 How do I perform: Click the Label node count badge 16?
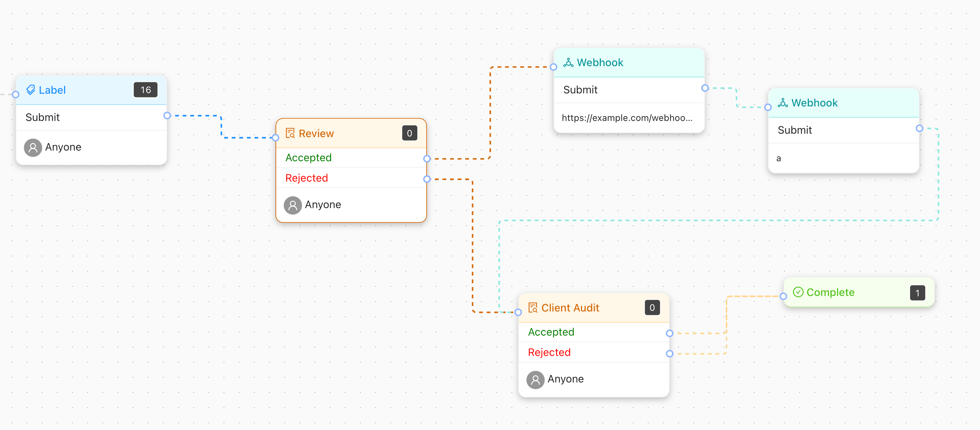click(145, 90)
